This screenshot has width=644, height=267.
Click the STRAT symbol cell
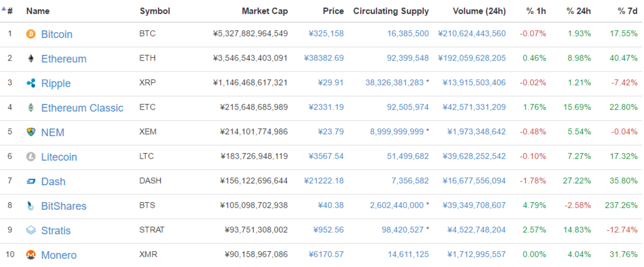pos(152,230)
